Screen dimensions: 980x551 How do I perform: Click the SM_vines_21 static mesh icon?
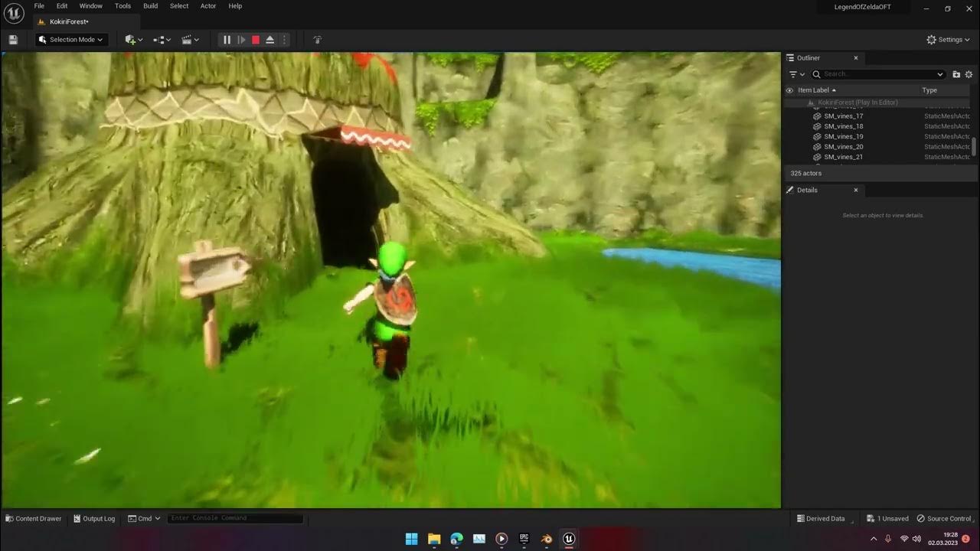click(817, 157)
